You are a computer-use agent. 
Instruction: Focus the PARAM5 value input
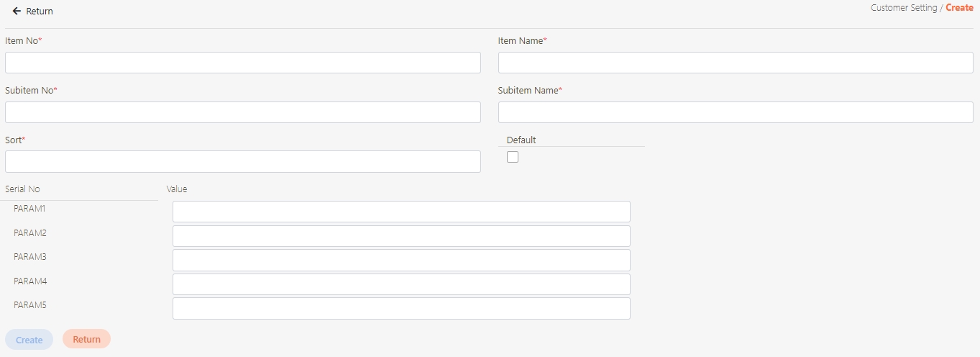tap(401, 308)
